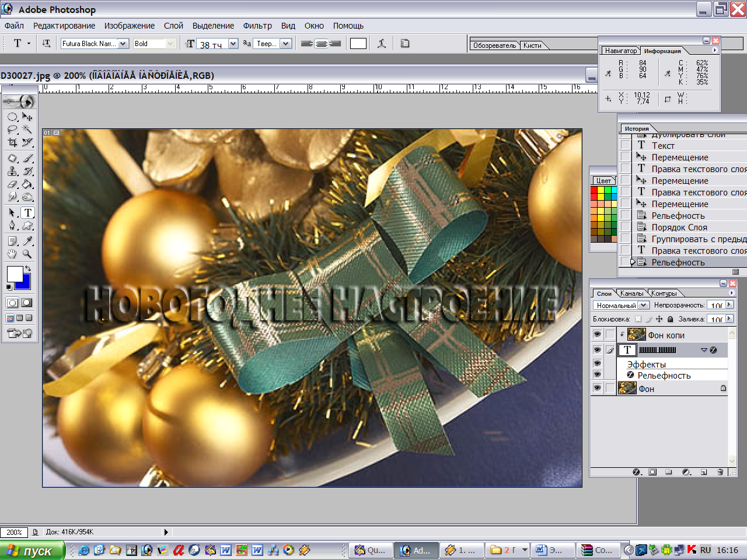Switch to Quick Mask mode
The image size is (747, 560).
27,303
